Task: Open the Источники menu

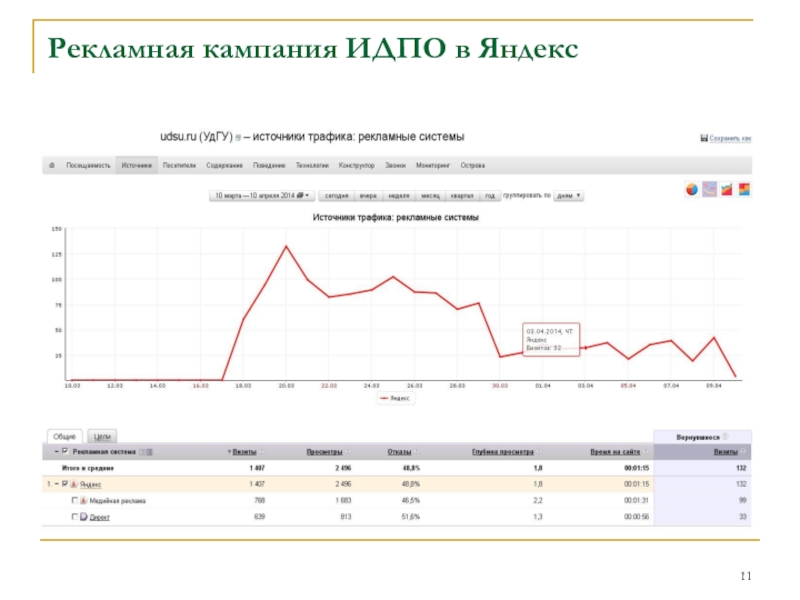Action: [136, 165]
